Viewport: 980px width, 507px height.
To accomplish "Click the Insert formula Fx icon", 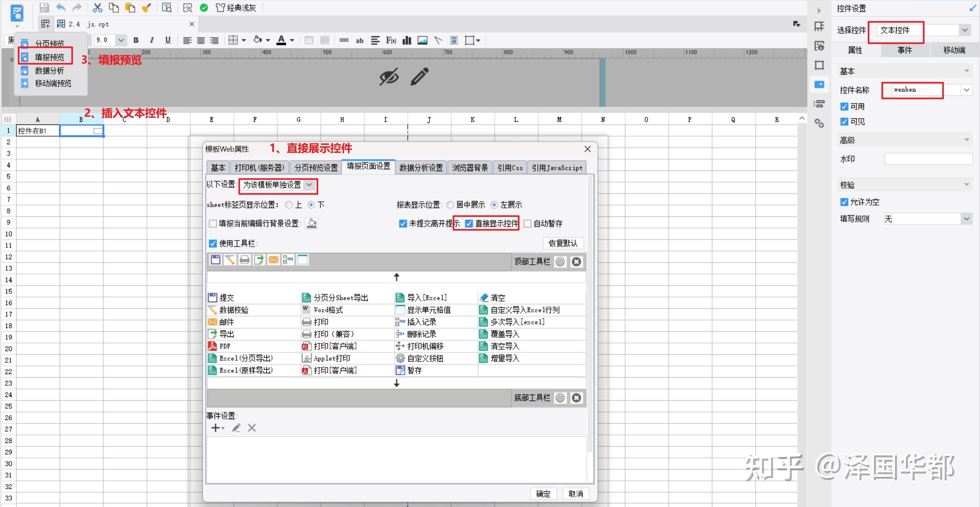I will (x=391, y=40).
